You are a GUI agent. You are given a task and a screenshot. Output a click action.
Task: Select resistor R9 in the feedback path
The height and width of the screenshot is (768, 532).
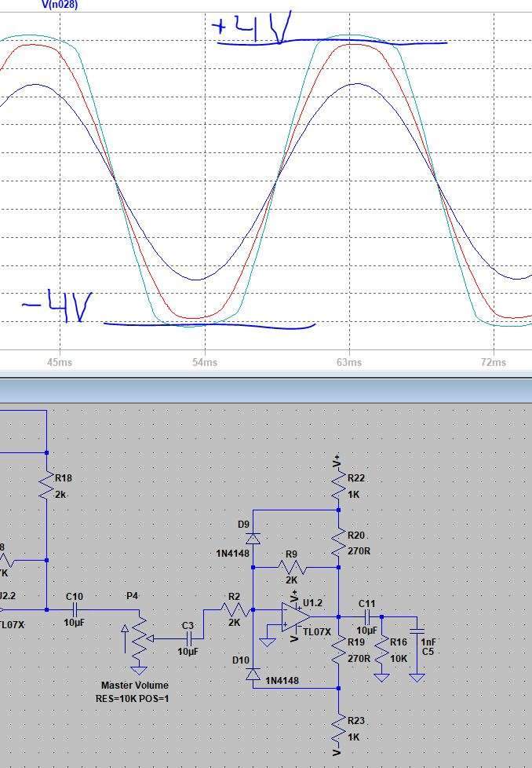(291, 567)
